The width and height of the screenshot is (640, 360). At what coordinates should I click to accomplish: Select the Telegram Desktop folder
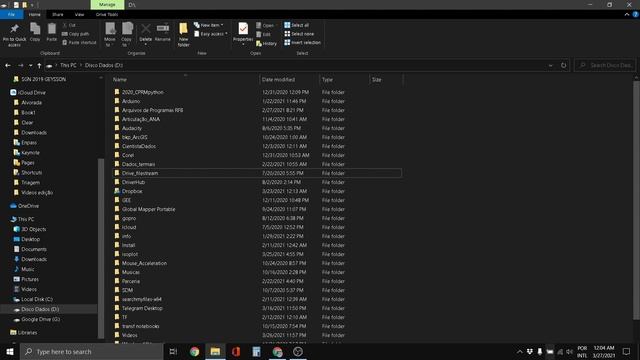point(142,309)
